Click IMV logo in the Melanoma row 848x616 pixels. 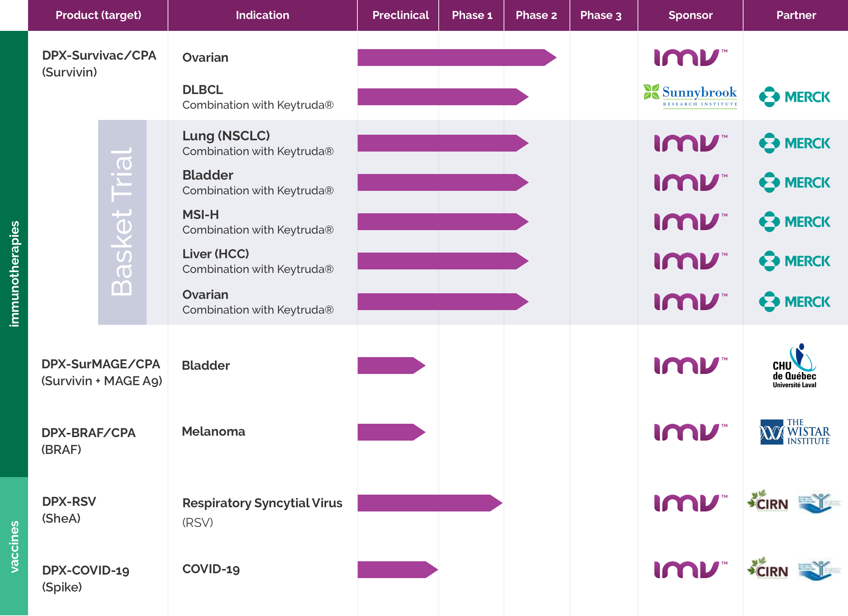(690, 432)
